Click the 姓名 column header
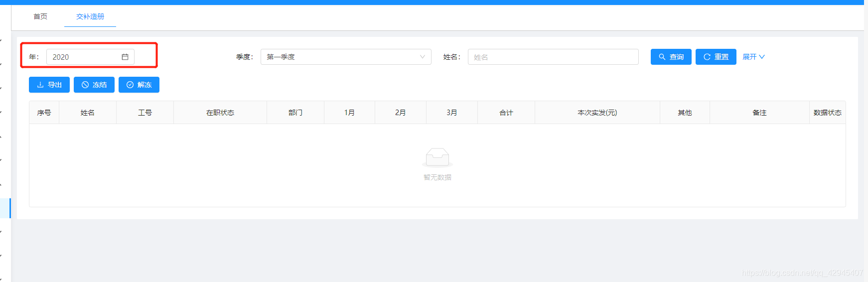 pos(88,113)
